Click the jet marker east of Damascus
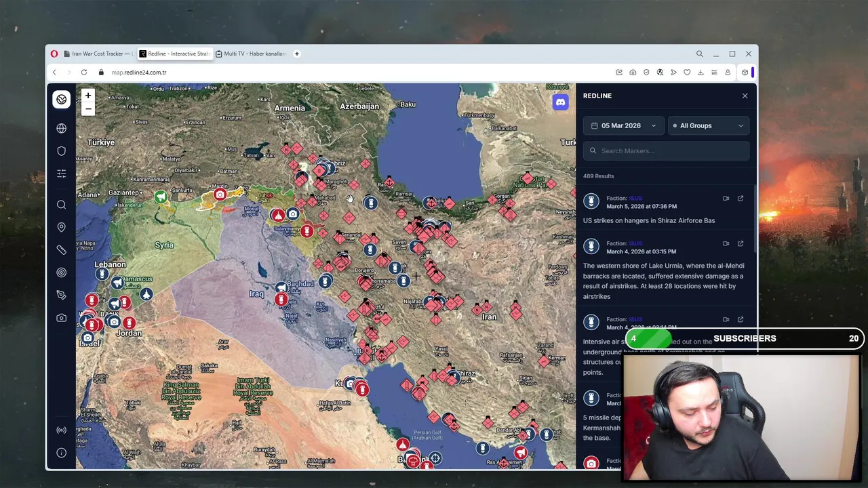Image resolution: width=868 pixels, height=488 pixels. 146,294
